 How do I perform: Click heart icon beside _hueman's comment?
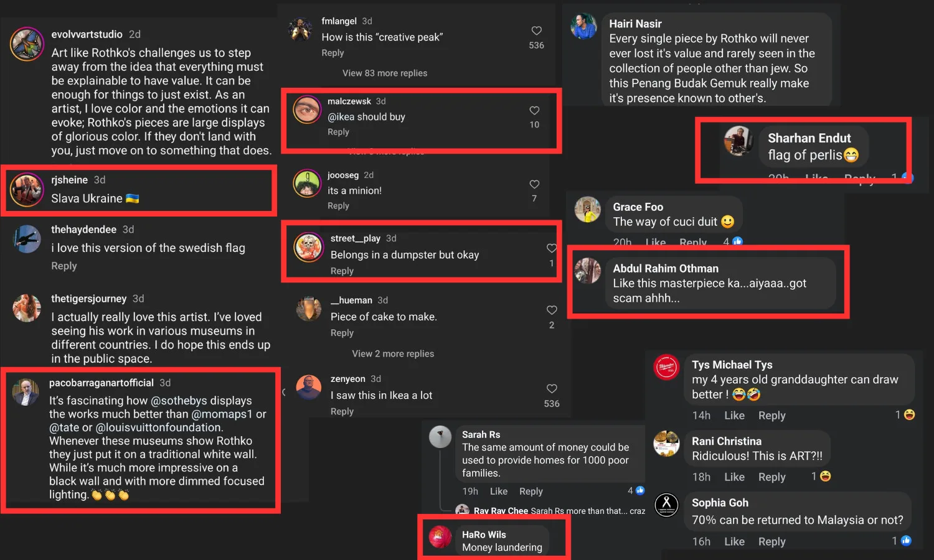(552, 310)
